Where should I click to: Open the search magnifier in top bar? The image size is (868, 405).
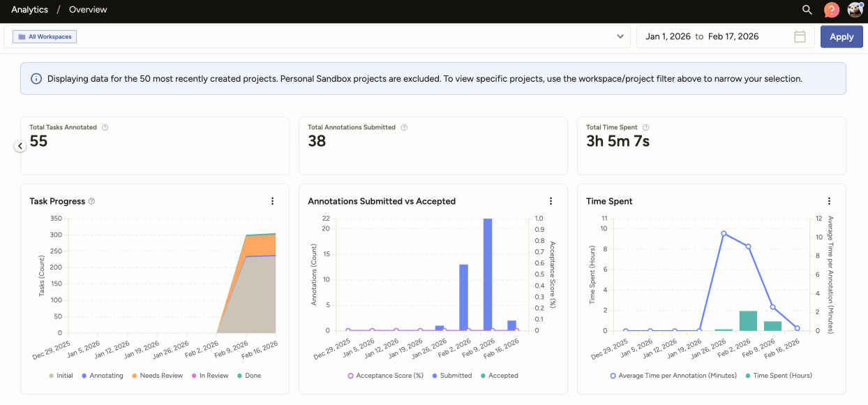(807, 10)
